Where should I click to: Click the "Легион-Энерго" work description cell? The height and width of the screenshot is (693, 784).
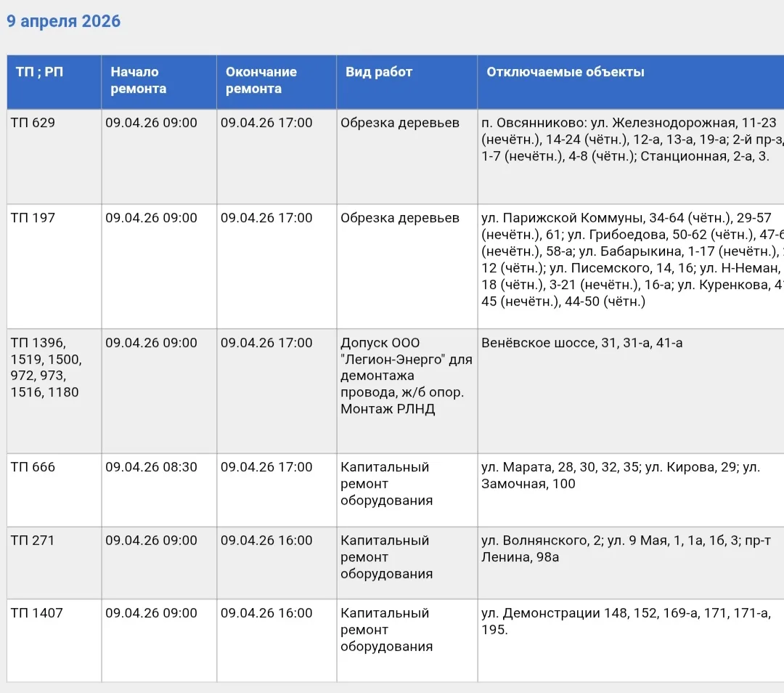tap(406, 376)
